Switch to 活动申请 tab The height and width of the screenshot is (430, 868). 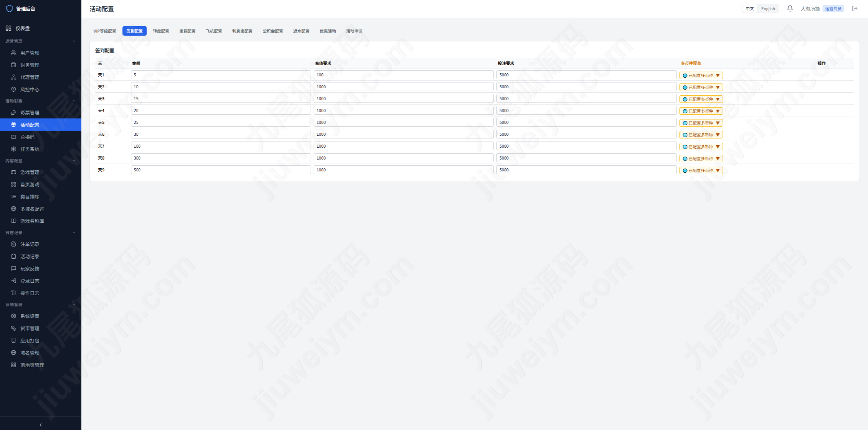[x=354, y=31]
